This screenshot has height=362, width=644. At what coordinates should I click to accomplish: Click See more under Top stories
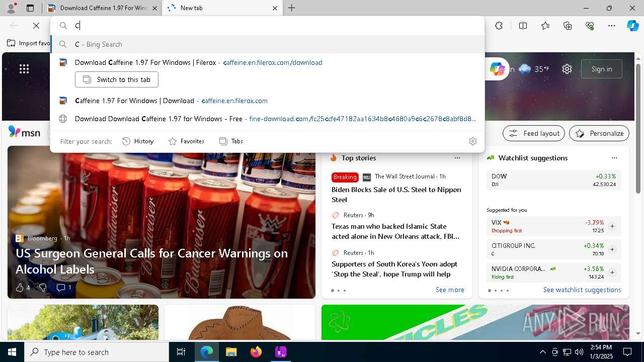tap(450, 290)
